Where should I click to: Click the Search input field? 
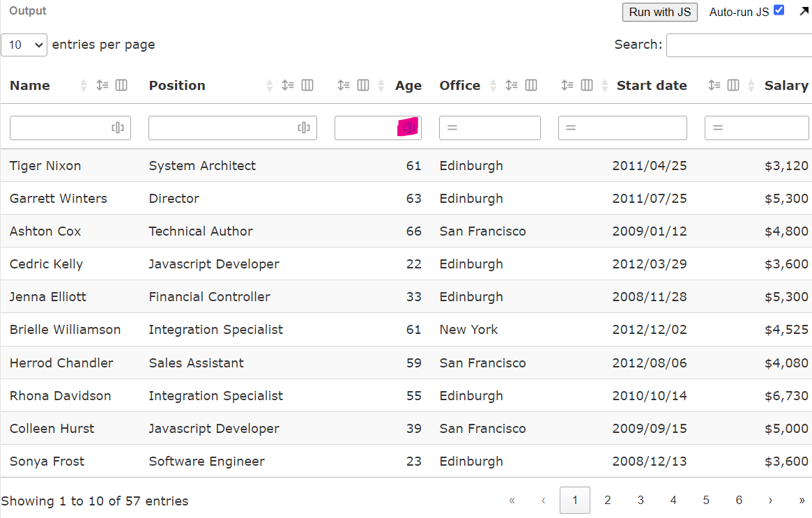(x=739, y=45)
